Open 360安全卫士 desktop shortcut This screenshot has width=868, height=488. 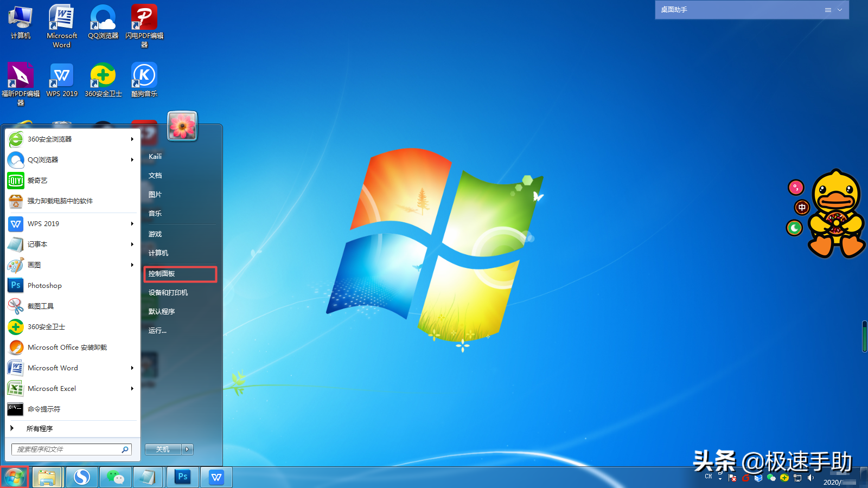[x=103, y=80]
